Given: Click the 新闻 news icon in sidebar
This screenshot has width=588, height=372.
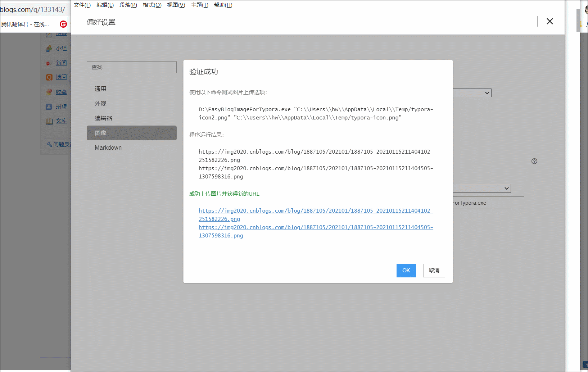Looking at the screenshot, I should [x=49, y=63].
